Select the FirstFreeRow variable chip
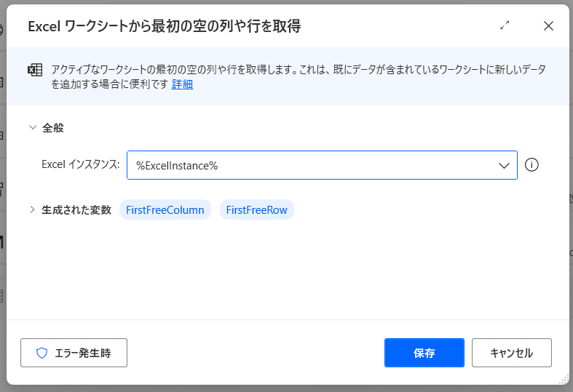 click(x=256, y=210)
